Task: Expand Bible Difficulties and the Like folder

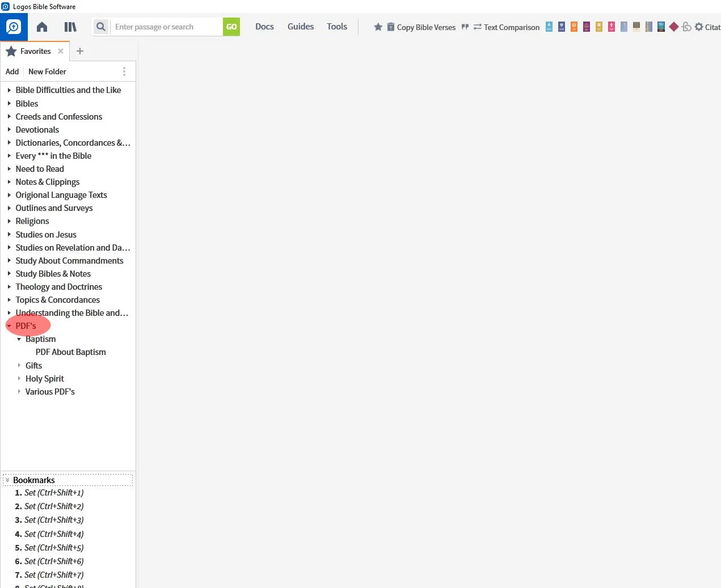Action: [x=9, y=90]
